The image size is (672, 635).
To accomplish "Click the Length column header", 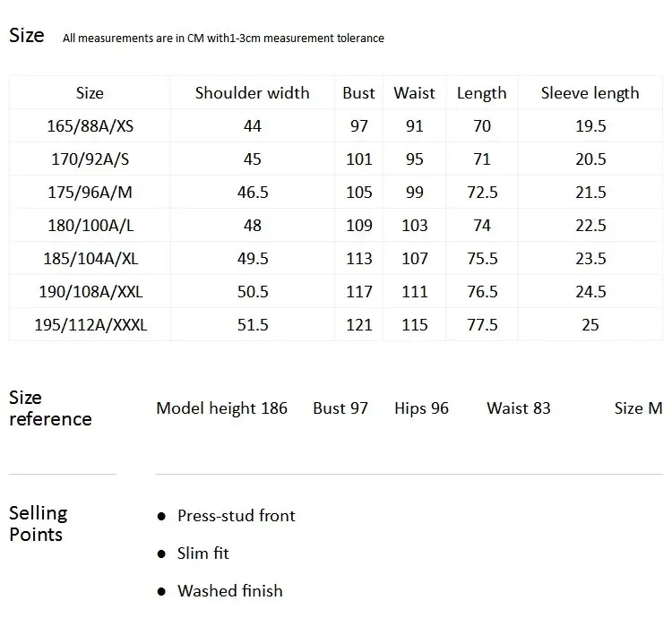I will tap(482, 93).
